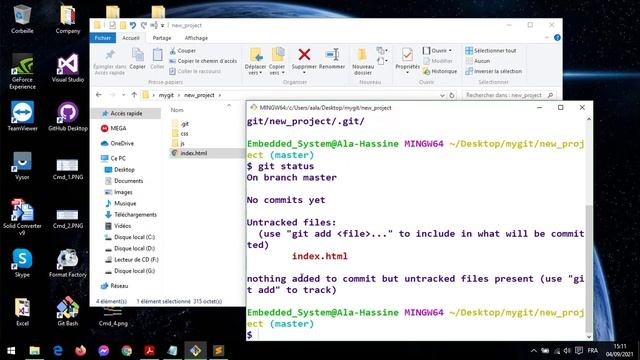Image resolution: width=640 pixels, height=360 pixels.
Task: Go up one folder level in Explorer
Action: tap(134, 95)
